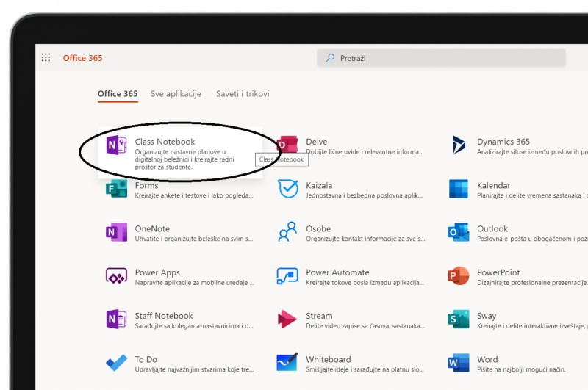The height and width of the screenshot is (390, 588).
Task: Open the OneNote app icon
Action: click(x=116, y=232)
